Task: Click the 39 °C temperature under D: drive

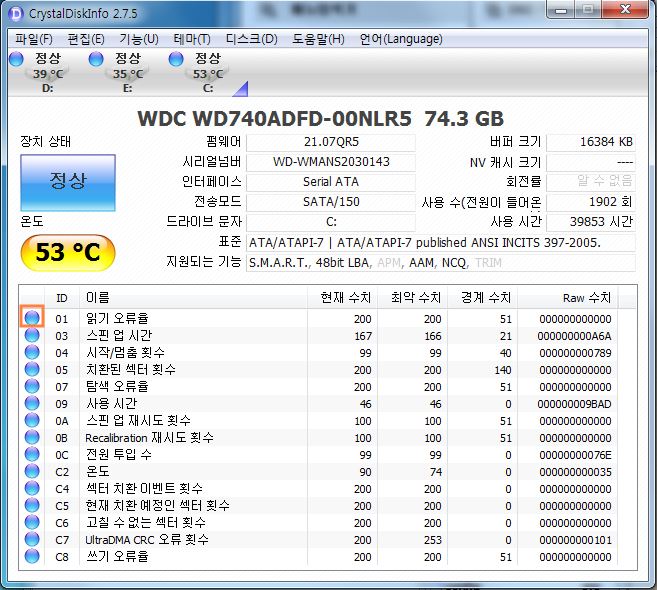Action: click(x=48, y=74)
